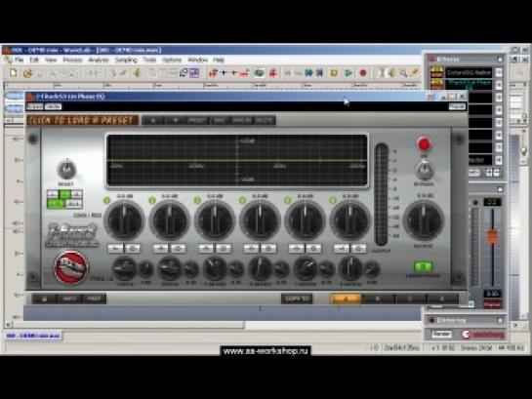Image resolution: width=532 pixels, height=399 pixels.
Task: Collapse the Effects panel in Master Section
Action: tap(500, 60)
